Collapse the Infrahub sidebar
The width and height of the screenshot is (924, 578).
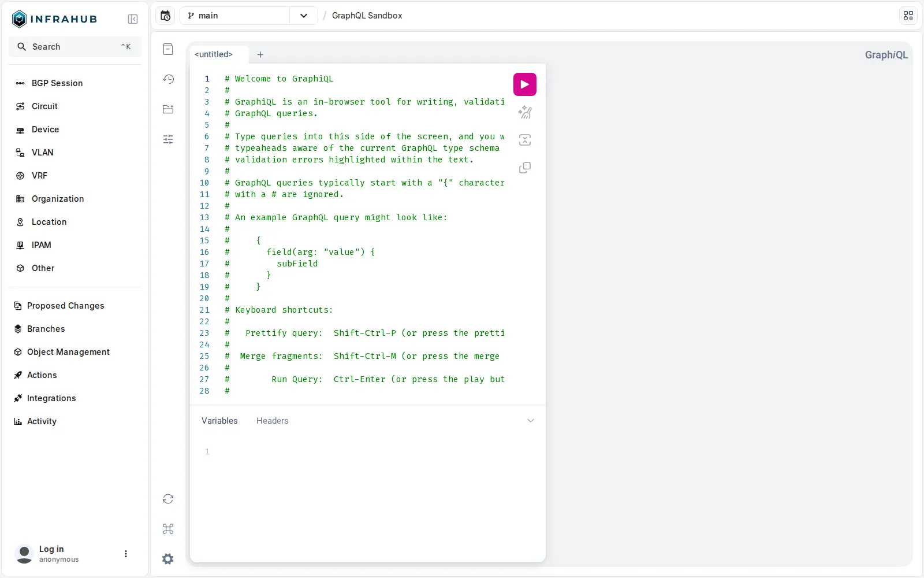coord(133,19)
